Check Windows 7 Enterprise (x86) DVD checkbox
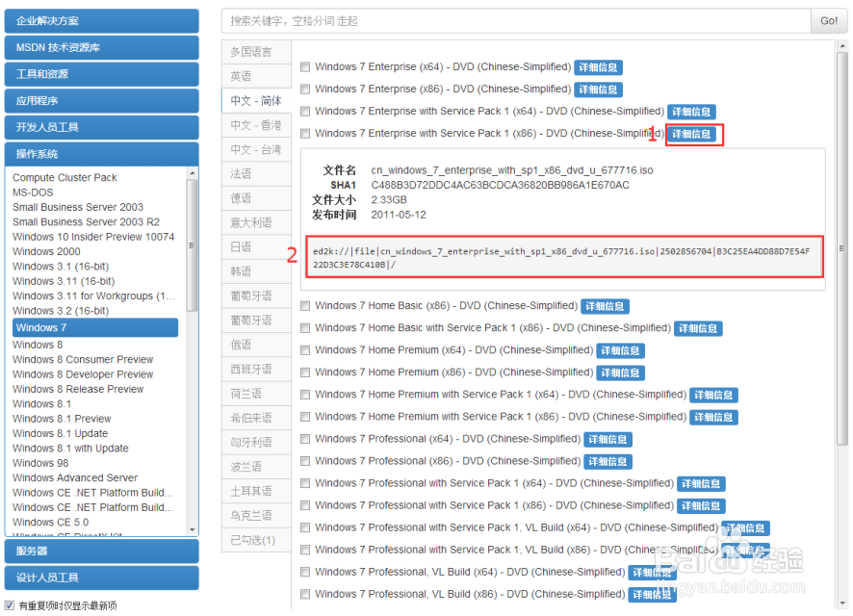The image size is (853, 616). (x=305, y=90)
